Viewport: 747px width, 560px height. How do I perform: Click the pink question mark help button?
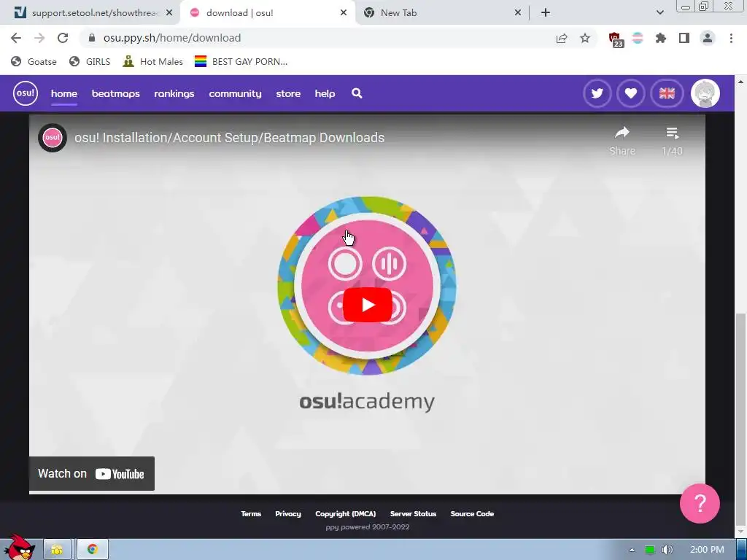click(x=700, y=503)
